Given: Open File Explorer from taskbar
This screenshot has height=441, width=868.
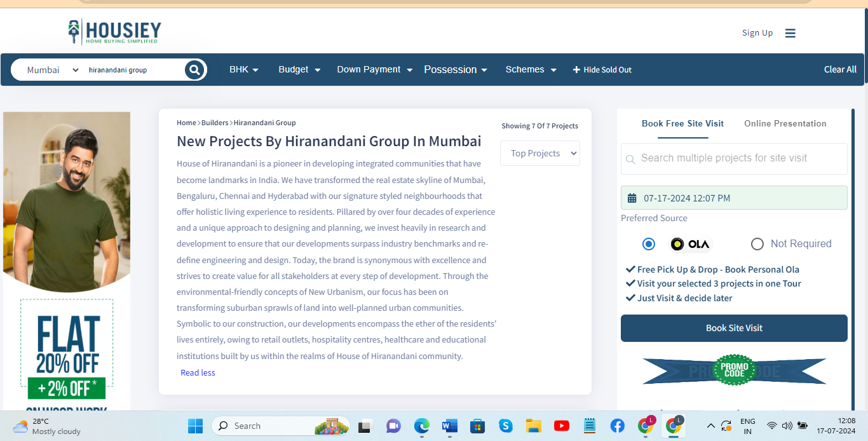Looking at the screenshot, I should coord(534,426).
